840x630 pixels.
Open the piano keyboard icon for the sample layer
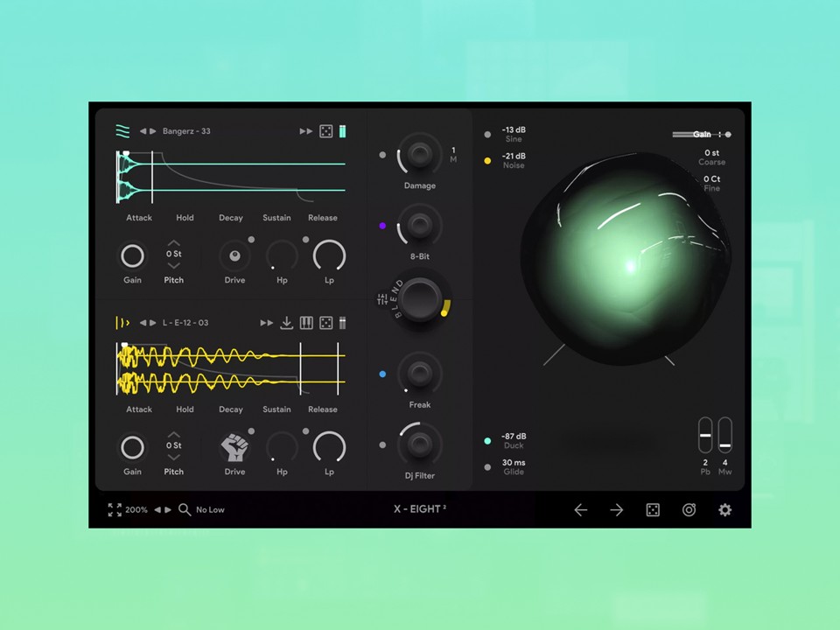click(x=306, y=323)
